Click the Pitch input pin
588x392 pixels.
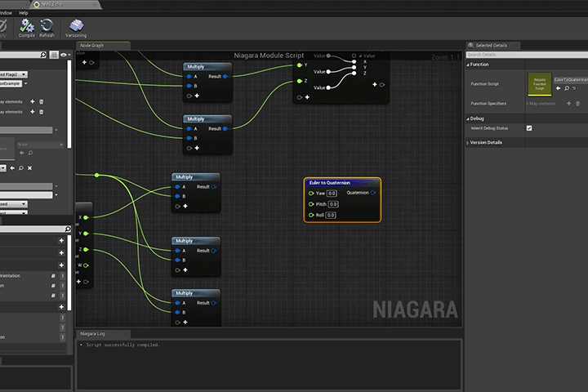pos(311,204)
